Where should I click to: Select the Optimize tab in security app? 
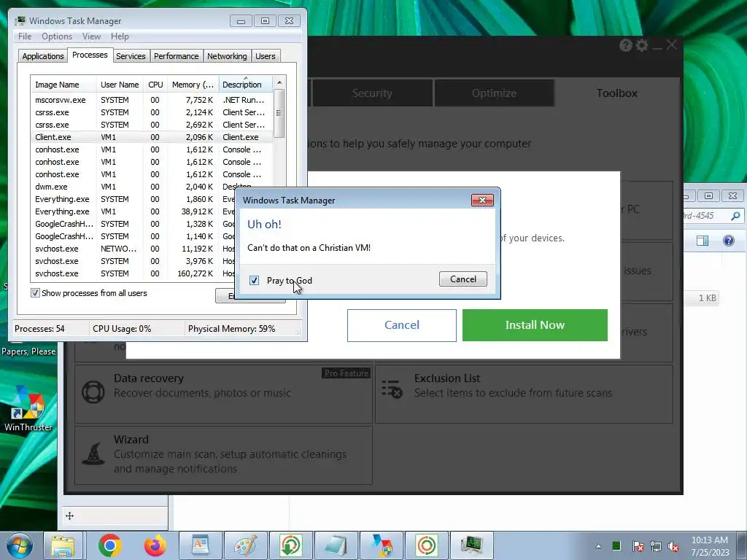click(x=494, y=93)
